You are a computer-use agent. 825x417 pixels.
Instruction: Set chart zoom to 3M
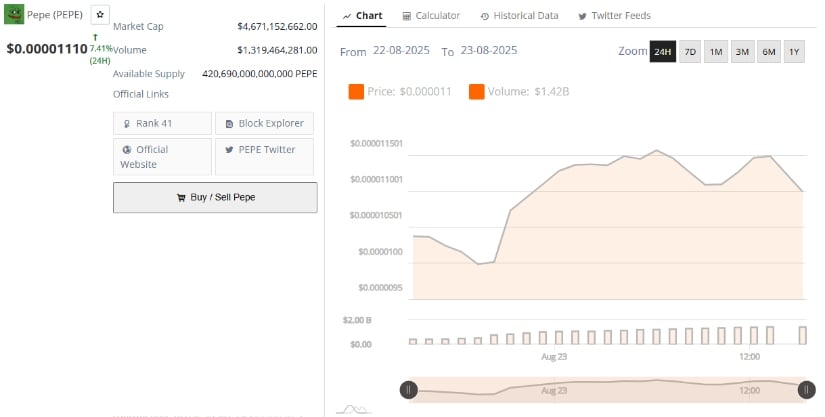point(742,52)
